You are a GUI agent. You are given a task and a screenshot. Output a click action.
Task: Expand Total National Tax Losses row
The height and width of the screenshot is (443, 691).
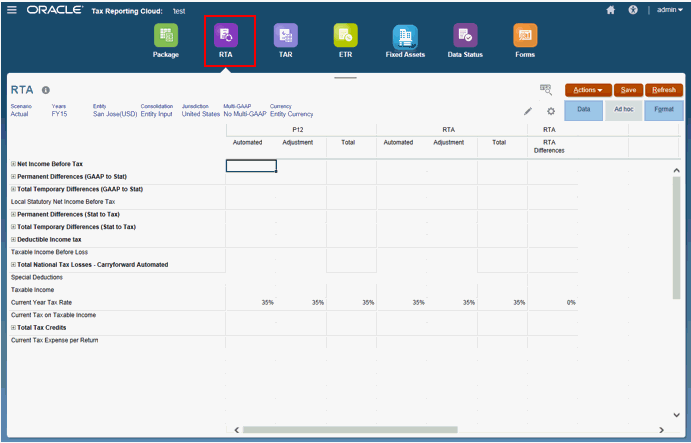[13, 265]
